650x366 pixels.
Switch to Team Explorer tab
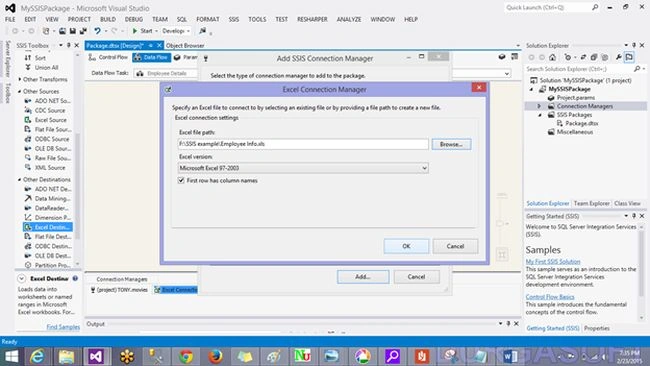[x=592, y=204]
